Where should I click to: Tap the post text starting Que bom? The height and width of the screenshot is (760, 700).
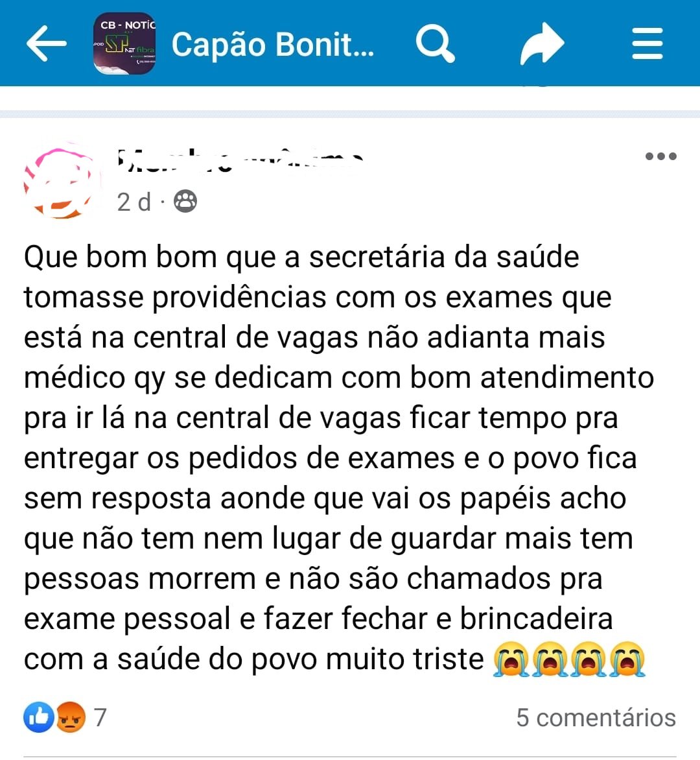tap(339, 458)
